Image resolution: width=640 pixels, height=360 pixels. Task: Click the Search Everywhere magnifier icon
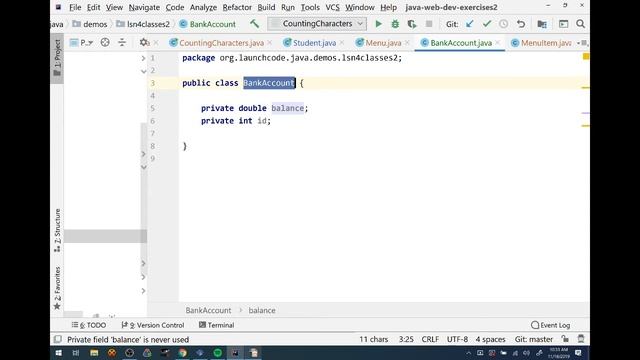(580, 24)
